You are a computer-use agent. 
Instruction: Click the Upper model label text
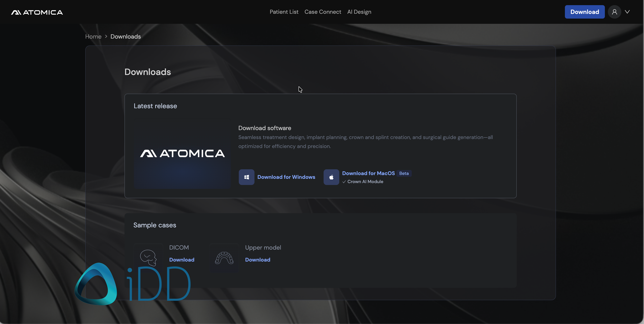point(263,247)
